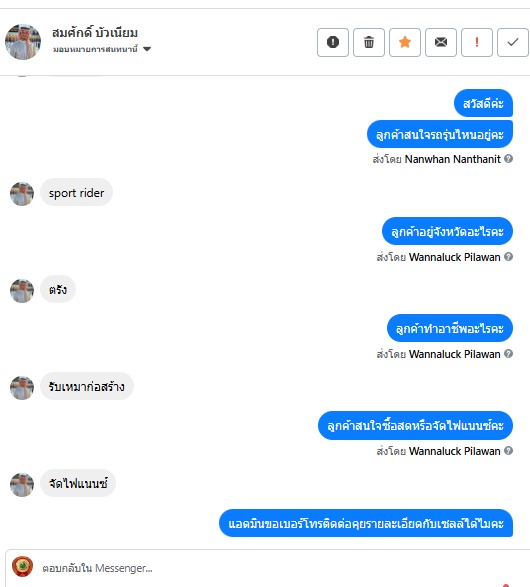
Task: Flag conversation with red exclamation icon
Action: pos(477,42)
